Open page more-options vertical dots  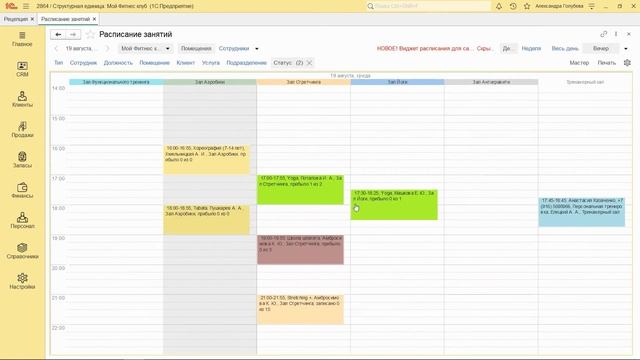pos(616,34)
